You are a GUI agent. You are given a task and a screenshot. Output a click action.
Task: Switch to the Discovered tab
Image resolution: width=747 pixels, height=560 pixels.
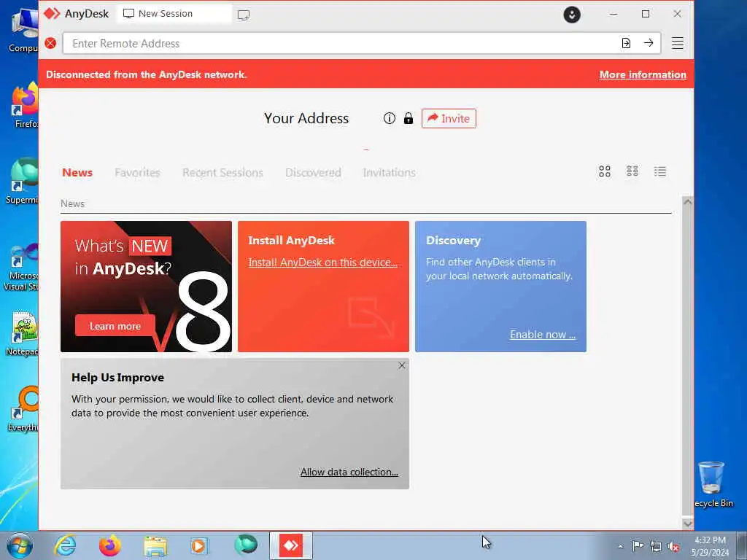[x=313, y=172]
